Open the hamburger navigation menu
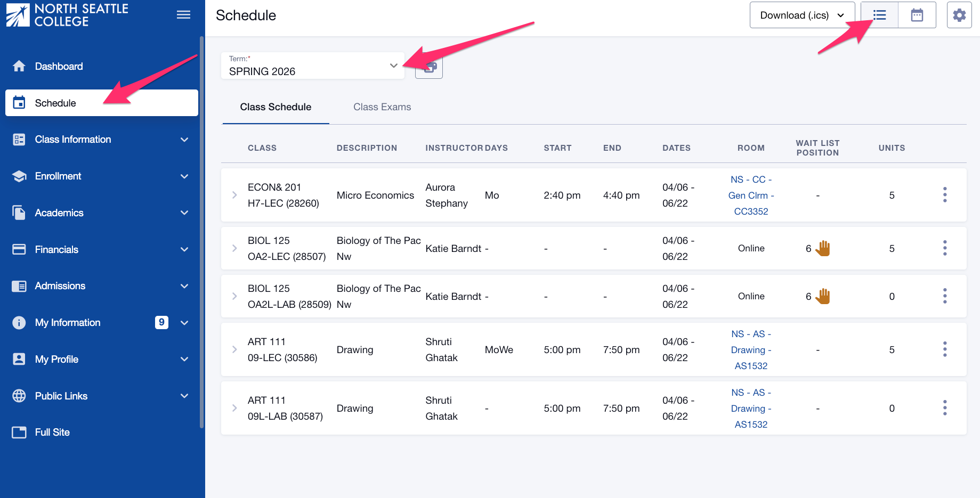 tap(183, 14)
